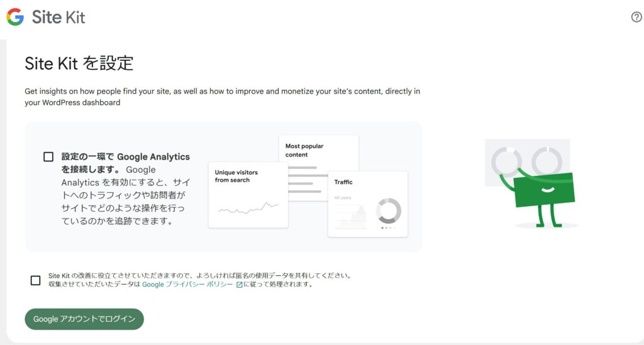
Task: Click the donut chart in Traffic card
Action: pos(388,211)
